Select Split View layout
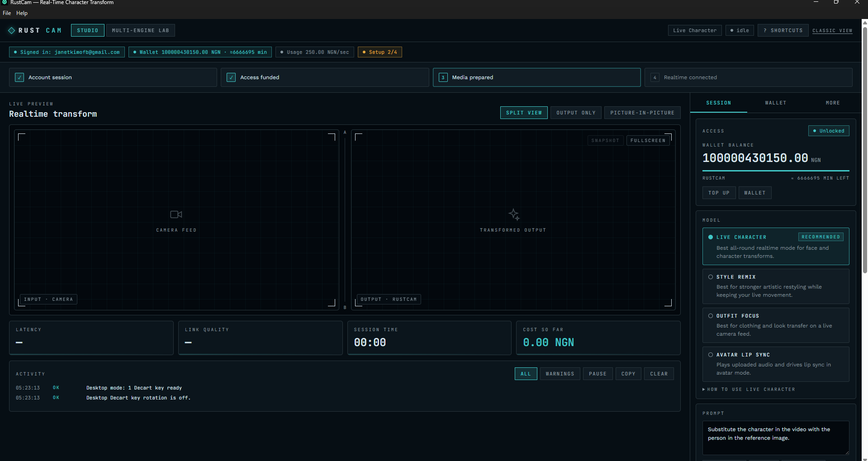 click(524, 113)
